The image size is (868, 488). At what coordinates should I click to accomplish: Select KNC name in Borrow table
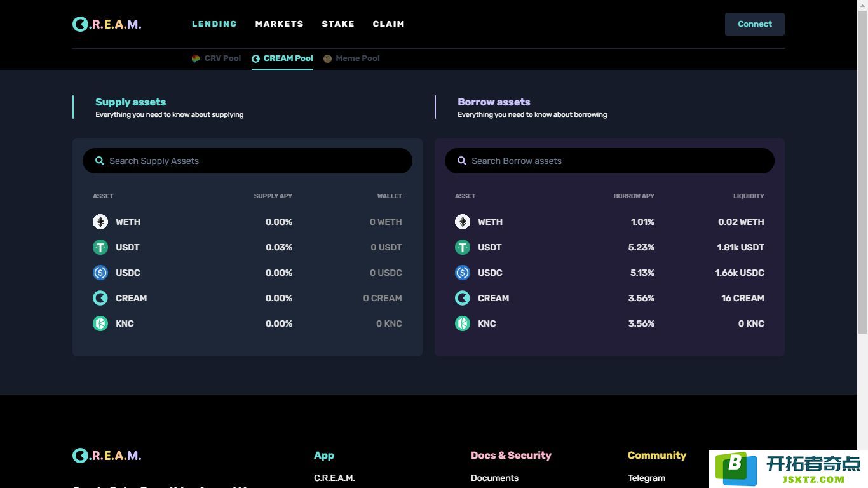(487, 323)
